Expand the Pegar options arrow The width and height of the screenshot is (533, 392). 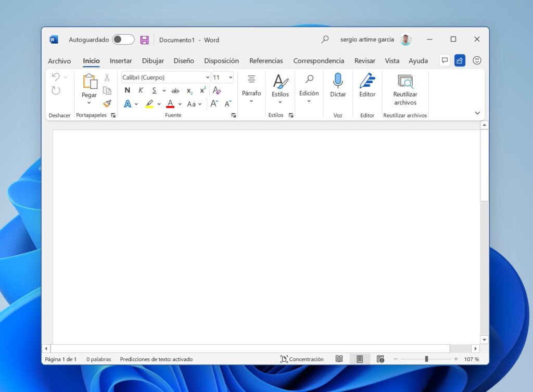[x=88, y=102]
